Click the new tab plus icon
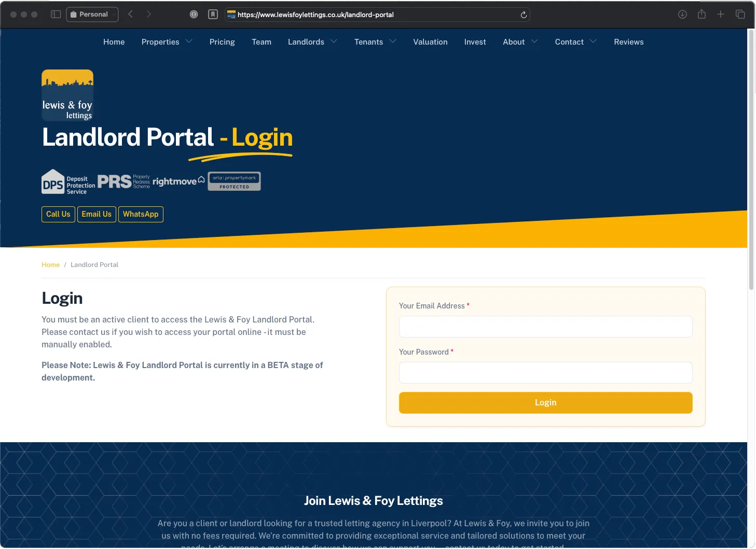The height and width of the screenshot is (549, 756). coord(721,14)
